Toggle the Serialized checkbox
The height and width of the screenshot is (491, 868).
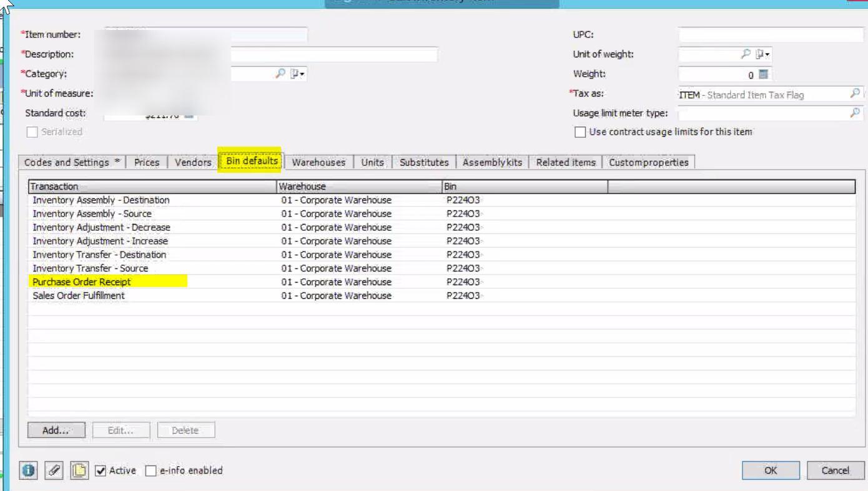[x=32, y=132]
